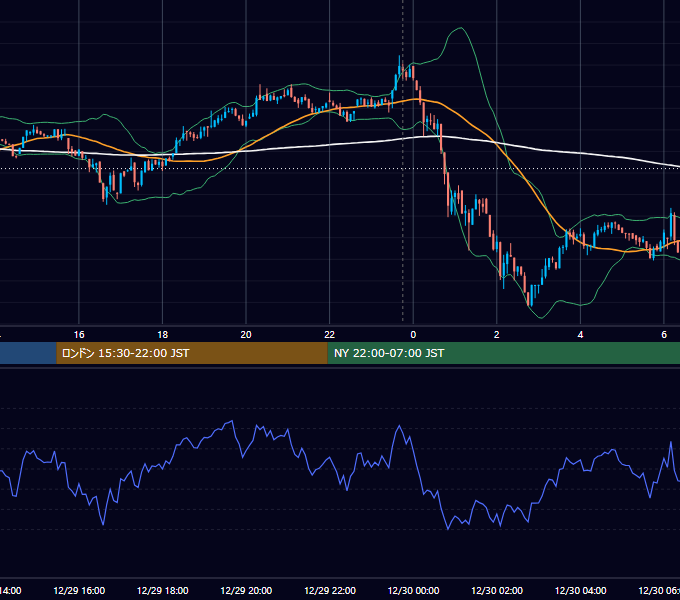Click the 12/30 00:00 time label

[413, 590]
